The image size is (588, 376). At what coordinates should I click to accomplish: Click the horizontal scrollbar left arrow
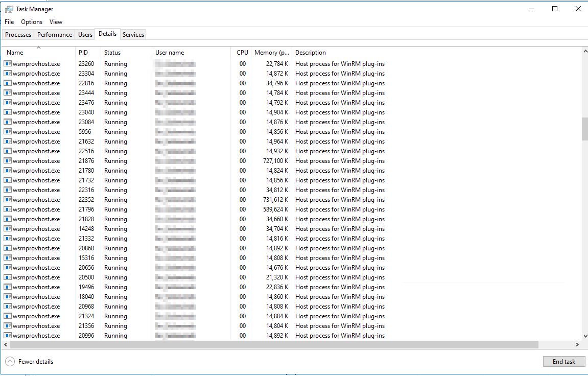(x=6, y=344)
